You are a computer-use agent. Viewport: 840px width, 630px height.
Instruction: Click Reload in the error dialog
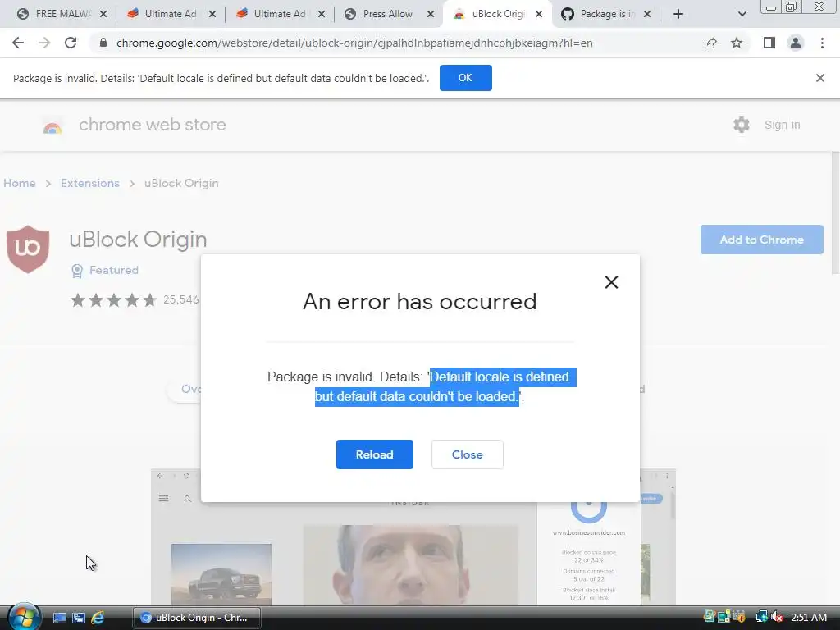point(374,454)
